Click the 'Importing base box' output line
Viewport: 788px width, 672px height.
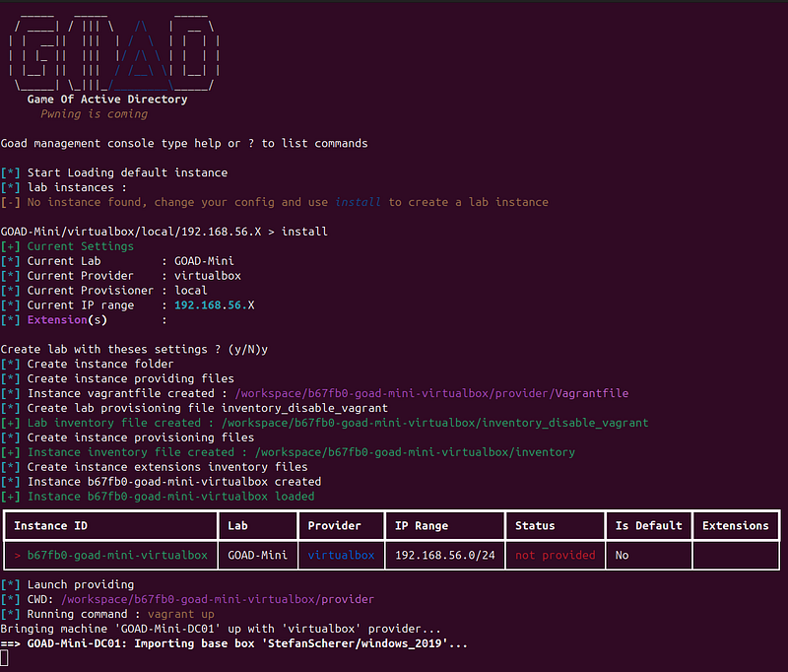(234, 643)
